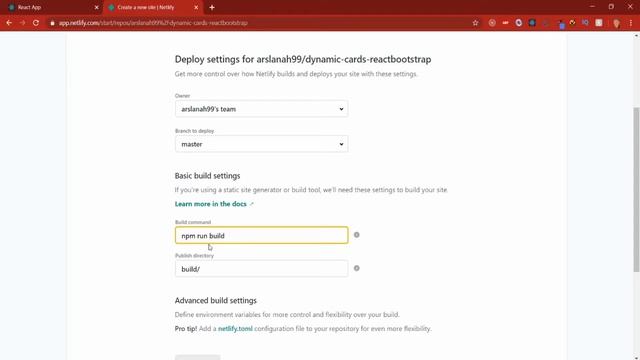Close the Create a new site tab
Screen dimensions: 640x360
[196, 7]
